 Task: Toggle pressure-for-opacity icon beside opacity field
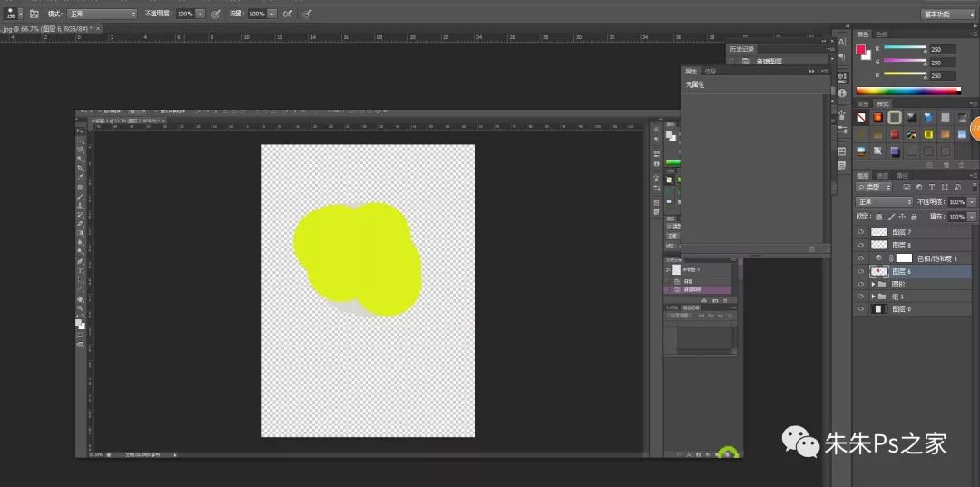click(x=216, y=15)
